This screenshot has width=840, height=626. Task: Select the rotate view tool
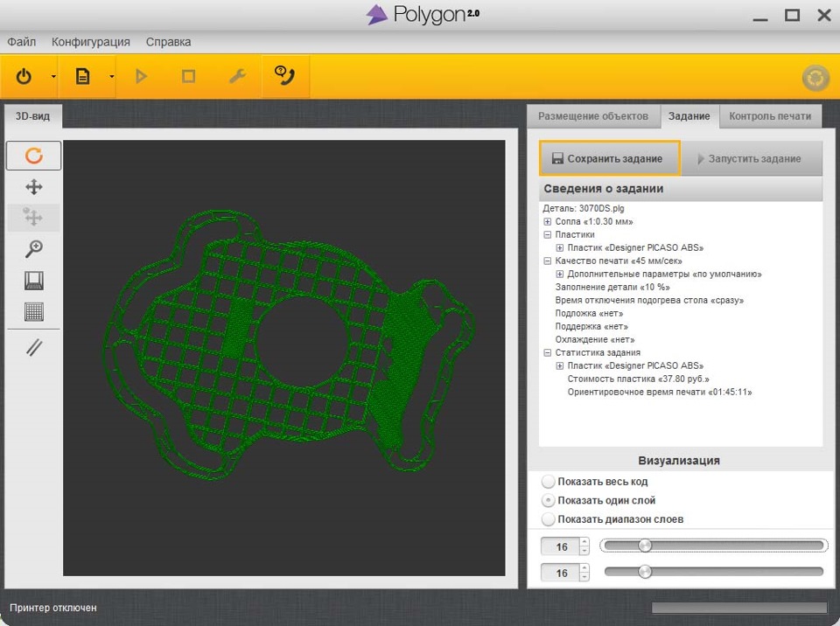tap(34, 156)
